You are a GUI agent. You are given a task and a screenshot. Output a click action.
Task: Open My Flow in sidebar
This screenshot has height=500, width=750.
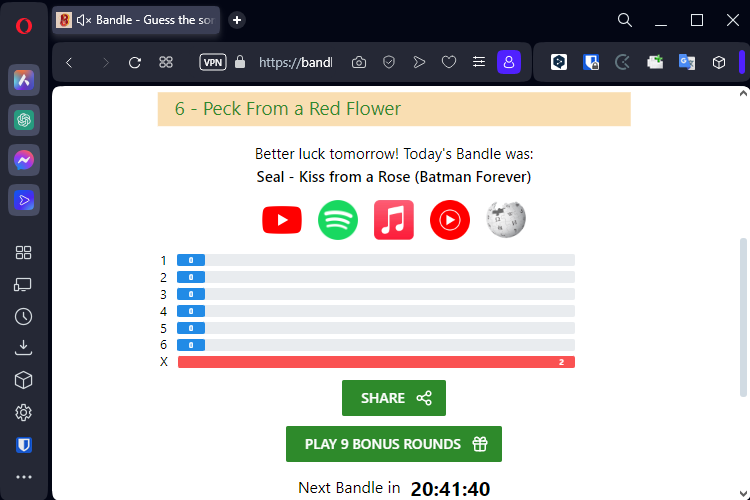23,285
